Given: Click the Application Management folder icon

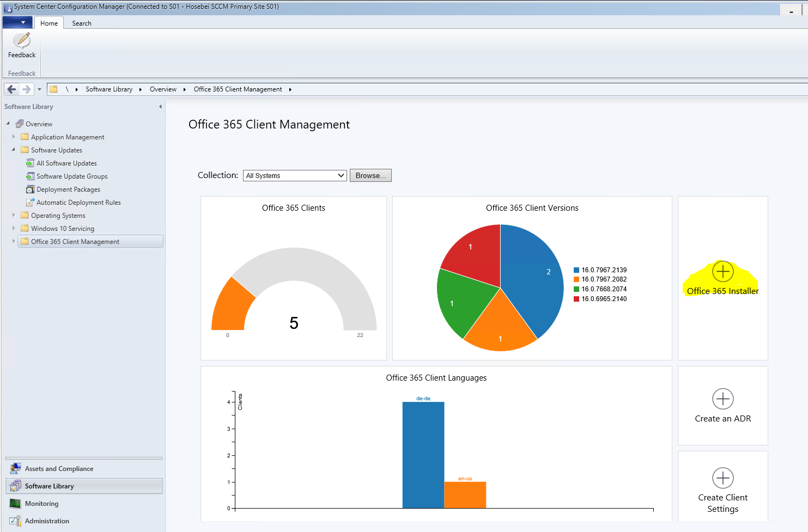Looking at the screenshot, I should [25, 137].
